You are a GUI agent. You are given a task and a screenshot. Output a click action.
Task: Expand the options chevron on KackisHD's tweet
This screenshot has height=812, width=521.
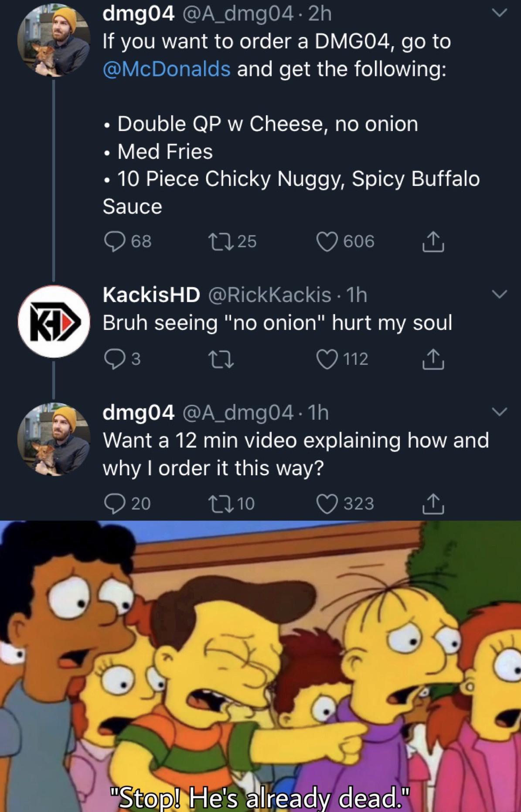point(500,295)
